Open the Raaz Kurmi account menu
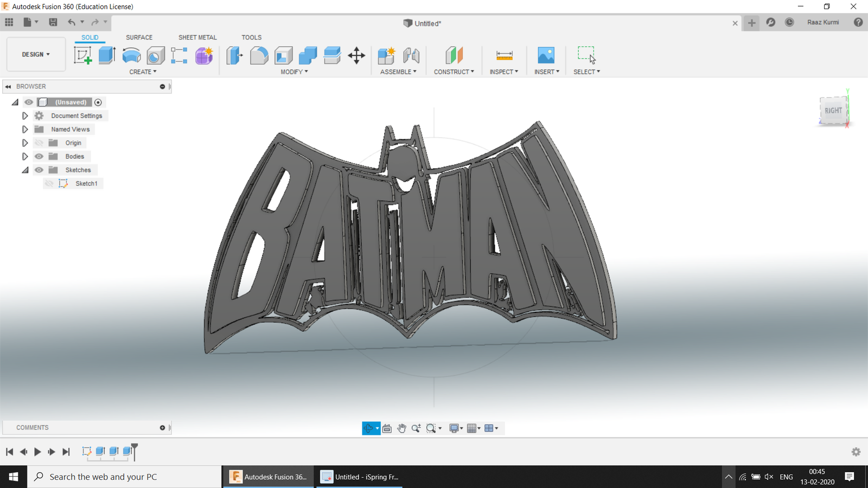Image resolution: width=868 pixels, height=488 pixels. [823, 22]
